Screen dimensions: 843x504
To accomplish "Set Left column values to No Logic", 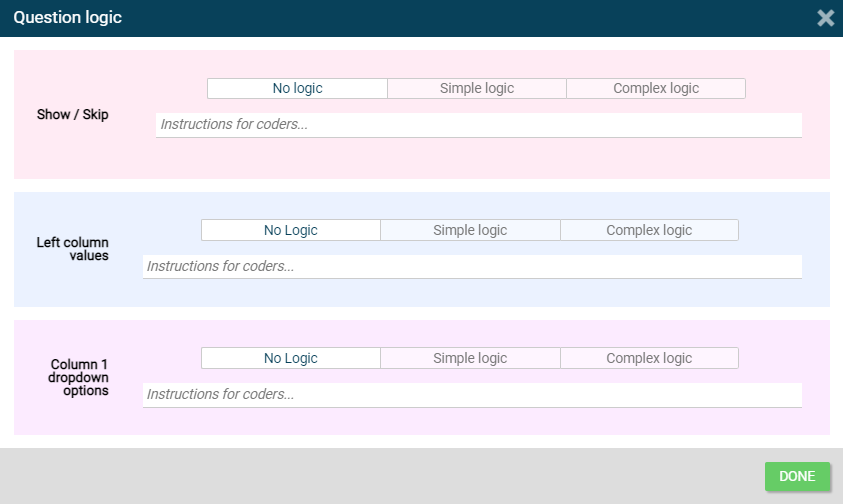I will click(290, 231).
